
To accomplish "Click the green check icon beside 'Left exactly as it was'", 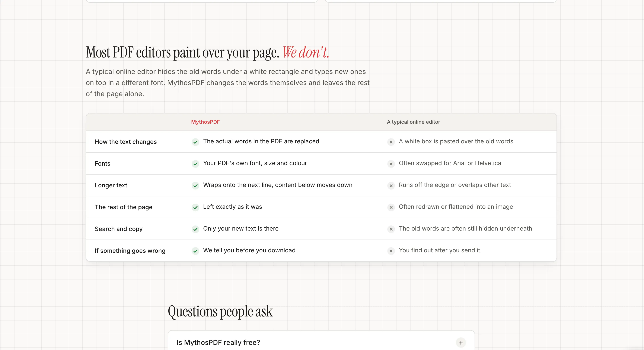I will coord(195,207).
